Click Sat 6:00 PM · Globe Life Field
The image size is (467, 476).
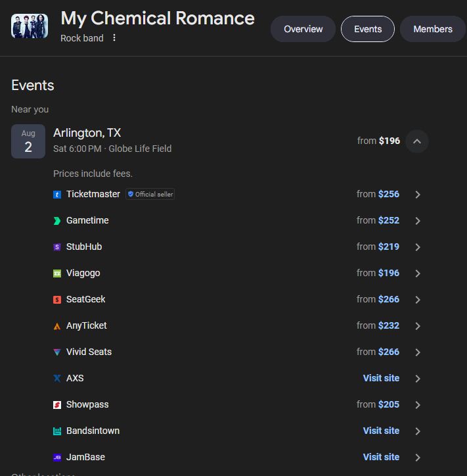tap(112, 149)
